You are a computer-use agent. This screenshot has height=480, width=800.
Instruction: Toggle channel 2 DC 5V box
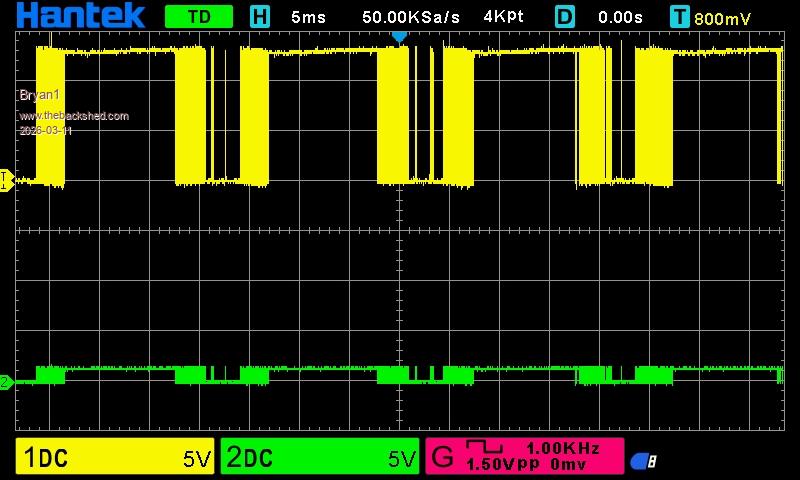point(320,458)
